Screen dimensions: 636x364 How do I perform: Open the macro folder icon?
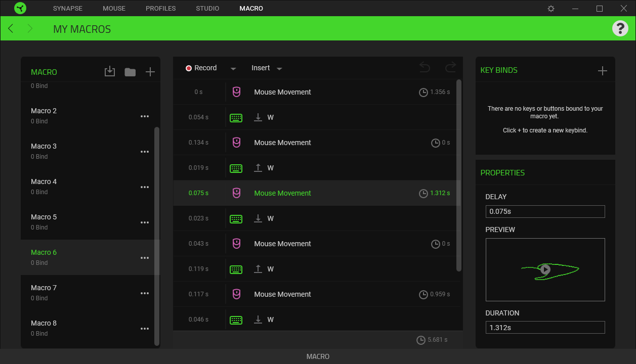tap(130, 72)
